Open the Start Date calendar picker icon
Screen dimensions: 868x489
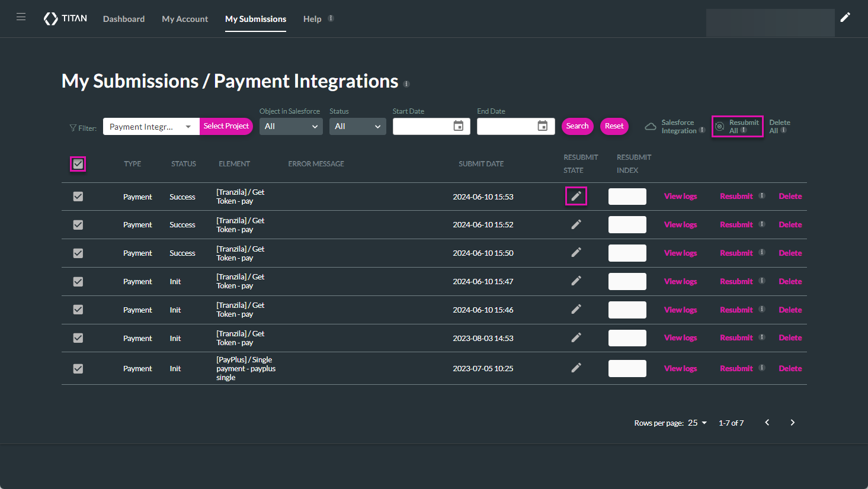click(458, 126)
